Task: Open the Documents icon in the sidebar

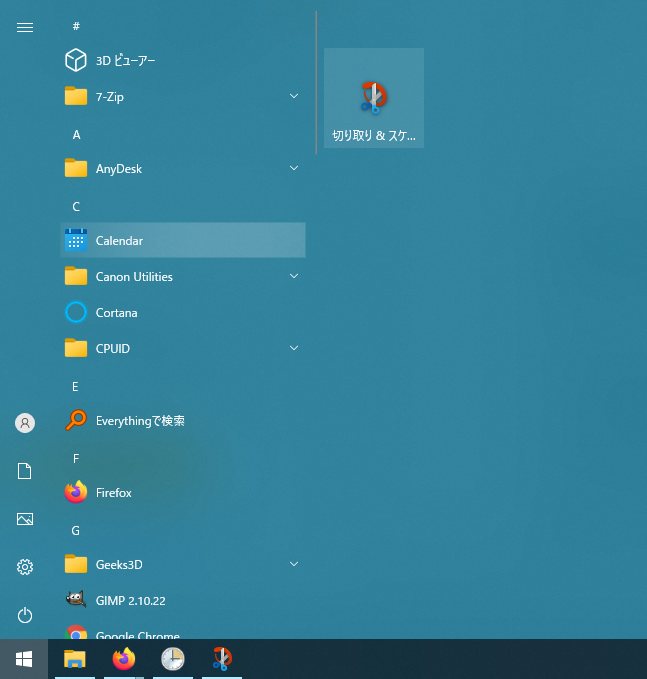Action: click(x=25, y=471)
